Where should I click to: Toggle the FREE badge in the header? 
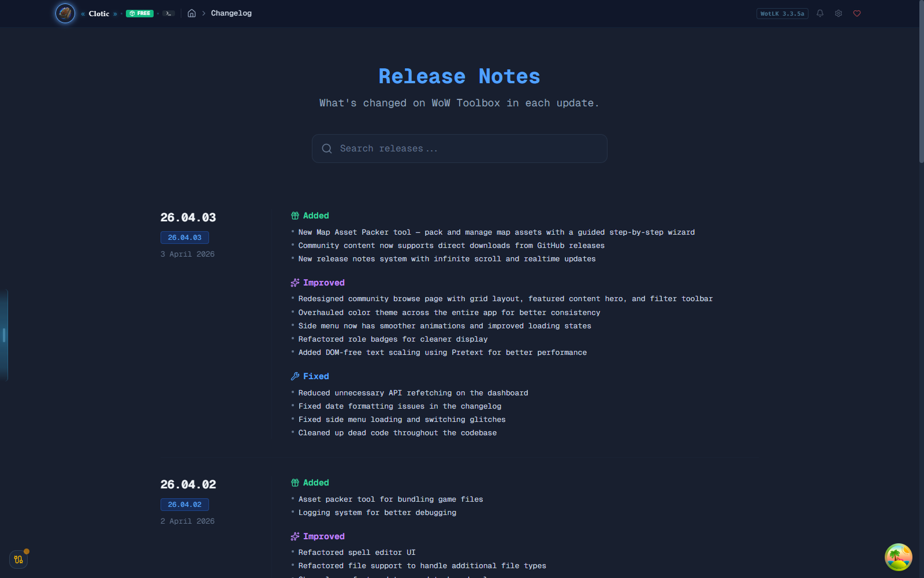139,13
